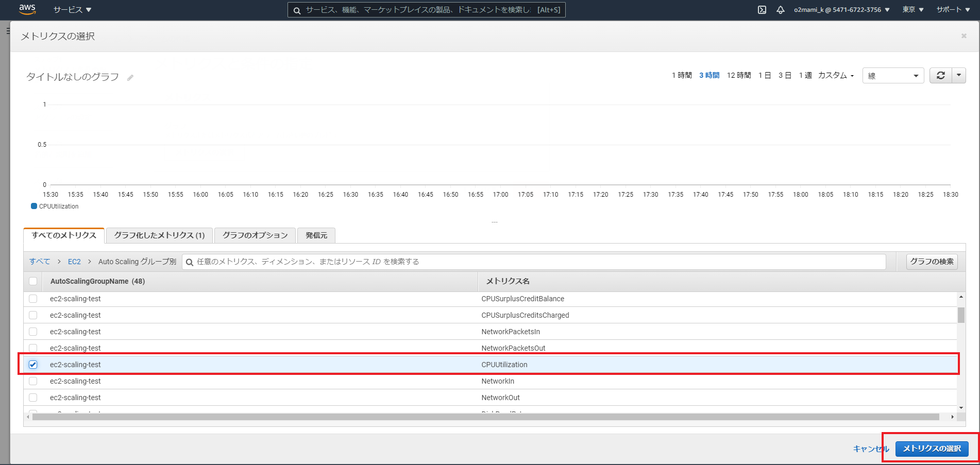Open the 線 graph type dropdown
The height and width of the screenshot is (465, 980).
coord(893,76)
